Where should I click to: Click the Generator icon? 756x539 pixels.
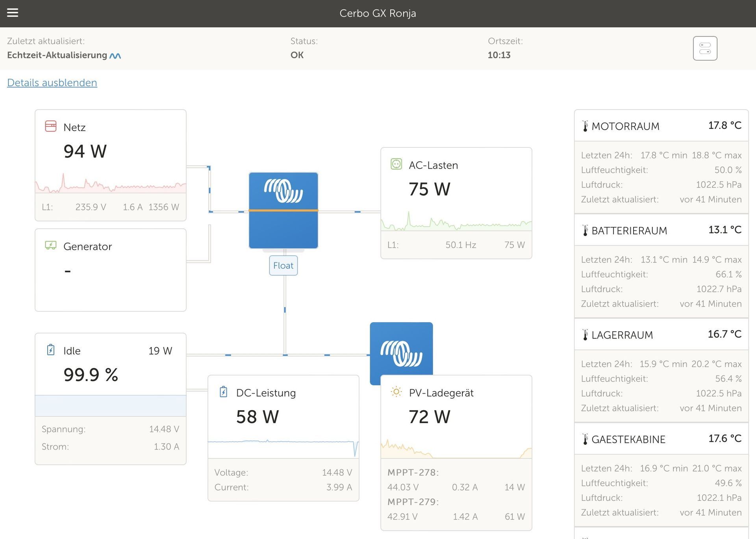point(51,245)
